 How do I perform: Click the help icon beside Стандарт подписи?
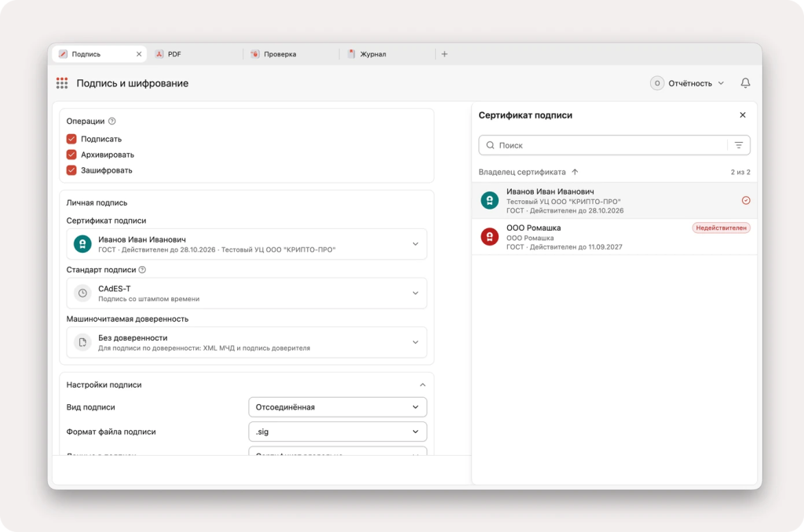click(x=143, y=270)
